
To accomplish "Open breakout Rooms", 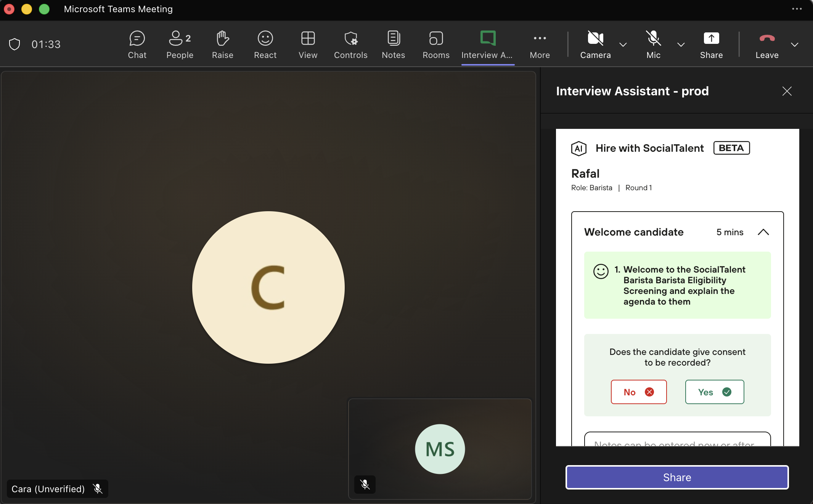I will tap(436, 45).
